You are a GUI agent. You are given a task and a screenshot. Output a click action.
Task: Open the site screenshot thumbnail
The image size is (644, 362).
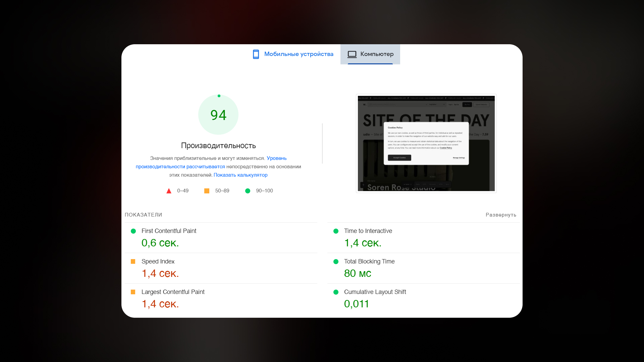[x=426, y=143]
